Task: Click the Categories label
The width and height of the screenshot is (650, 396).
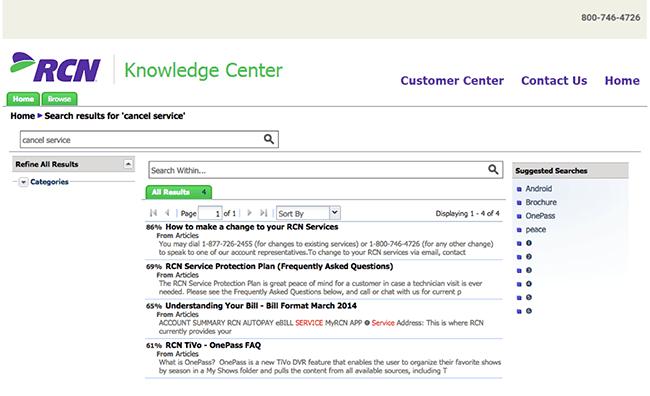Action: point(49,182)
